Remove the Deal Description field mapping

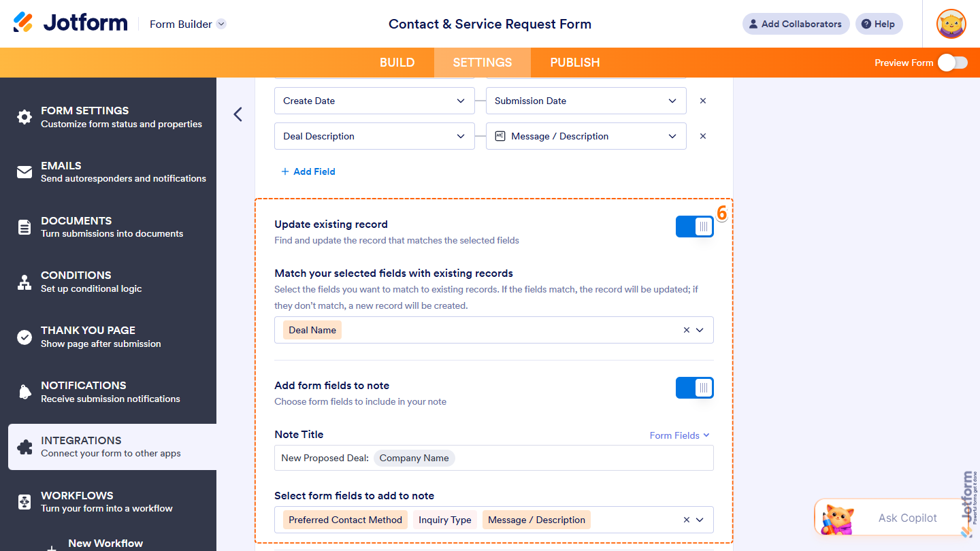pos(703,136)
